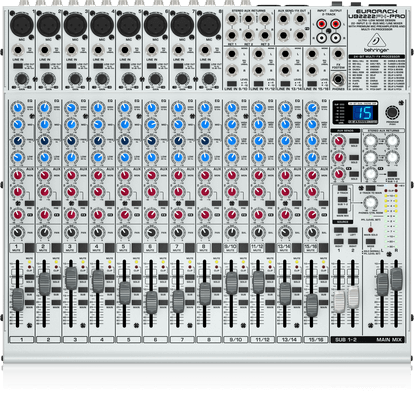Click the Behringer triangle logo
This screenshot has width=414, height=400.
376,41
